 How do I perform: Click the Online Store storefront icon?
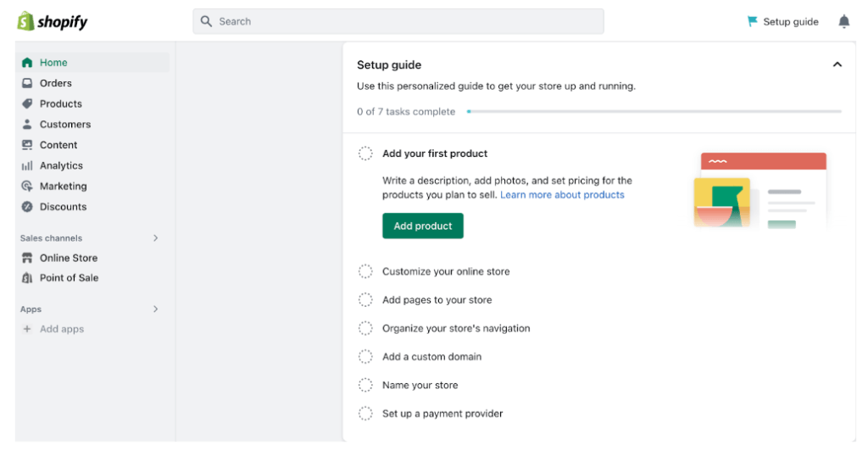pos(27,258)
